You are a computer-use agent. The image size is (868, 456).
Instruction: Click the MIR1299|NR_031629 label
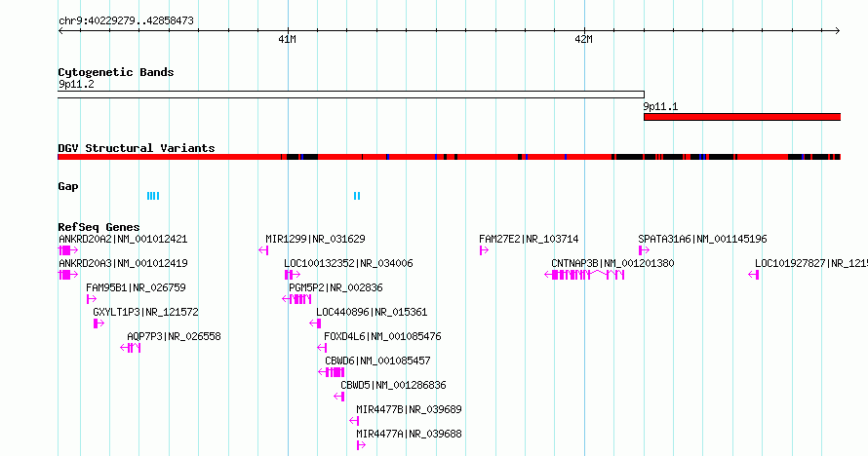click(x=316, y=239)
